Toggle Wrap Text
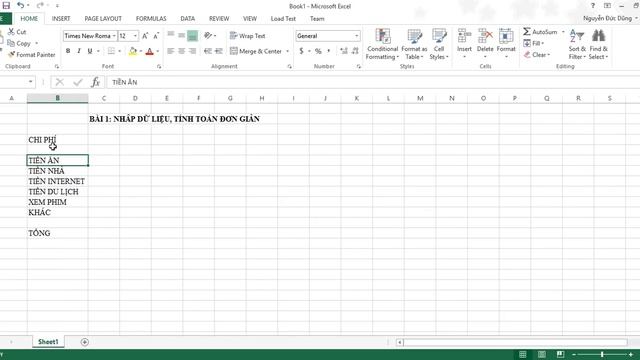The height and width of the screenshot is (360, 640). [247, 36]
